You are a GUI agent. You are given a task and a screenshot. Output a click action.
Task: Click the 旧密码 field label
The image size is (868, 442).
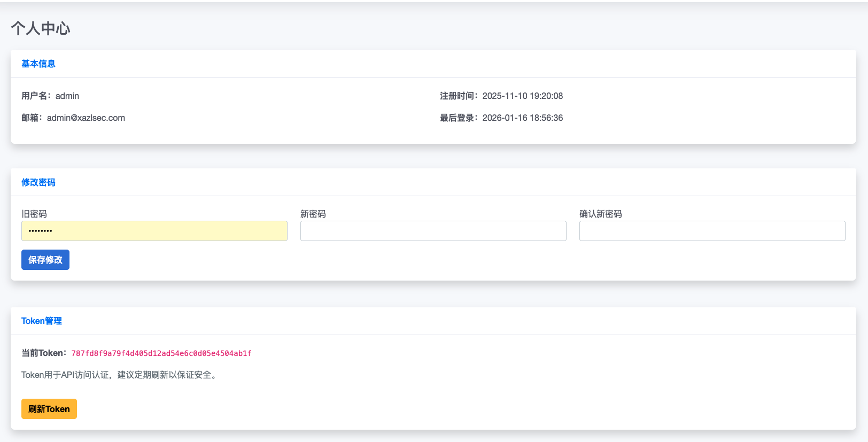(x=34, y=214)
